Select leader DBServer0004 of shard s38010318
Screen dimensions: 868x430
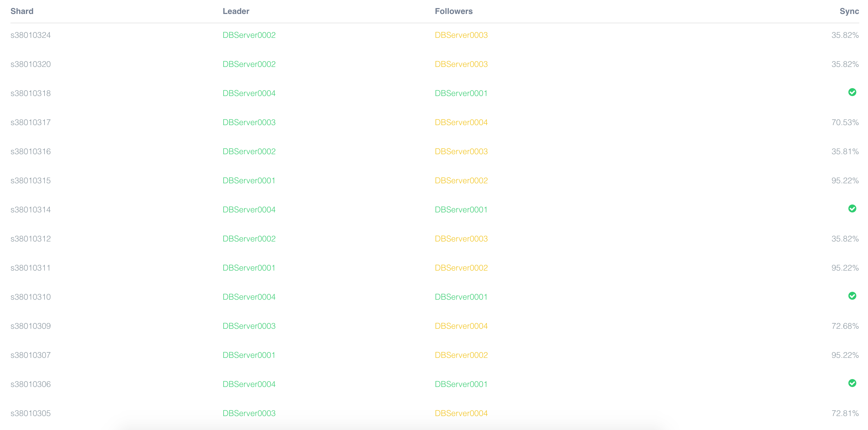click(x=249, y=93)
